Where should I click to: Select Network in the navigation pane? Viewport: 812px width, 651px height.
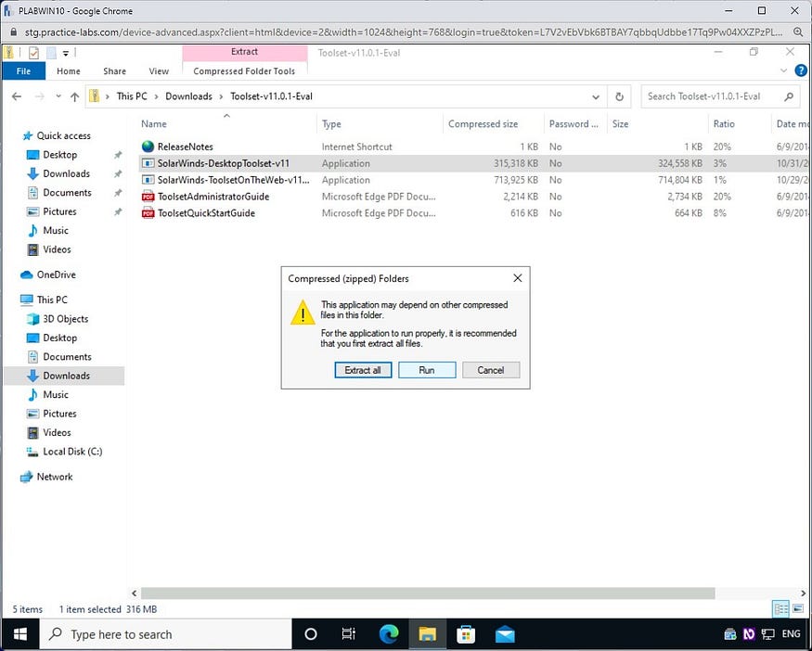[55, 478]
